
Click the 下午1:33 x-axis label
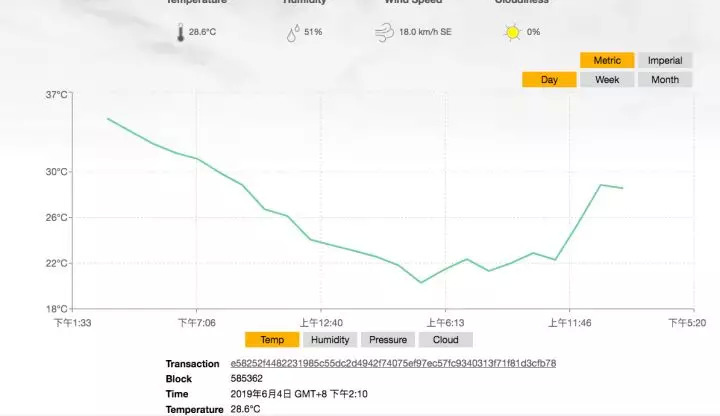[x=73, y=323]
